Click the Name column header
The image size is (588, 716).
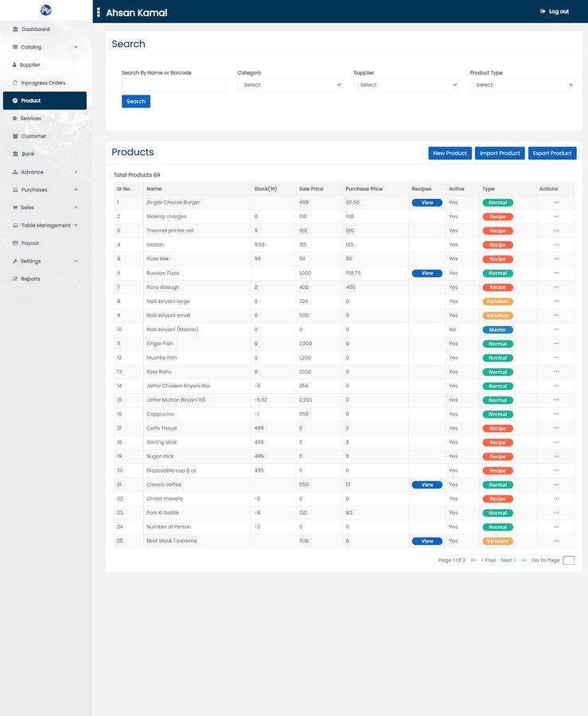click(154, 189)
